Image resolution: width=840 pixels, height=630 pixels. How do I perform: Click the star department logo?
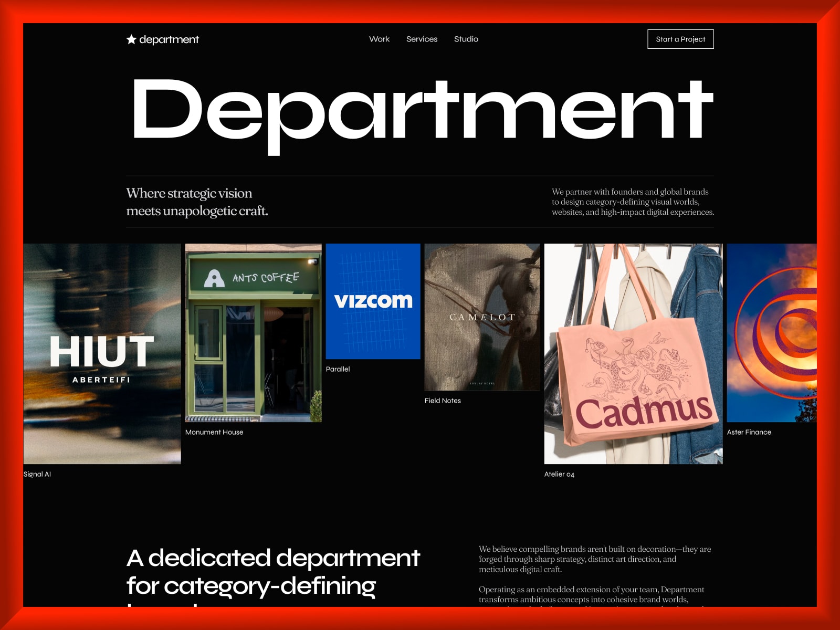coord(163,39)
